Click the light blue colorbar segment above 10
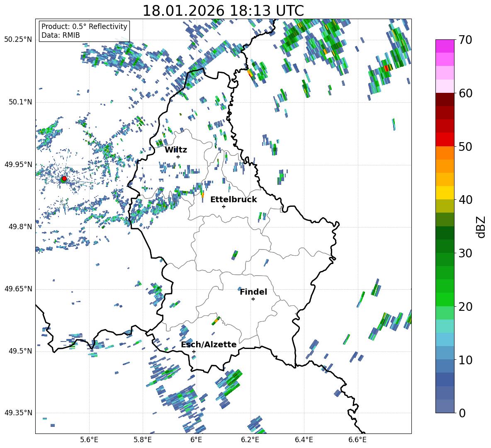 pos(445,339)
